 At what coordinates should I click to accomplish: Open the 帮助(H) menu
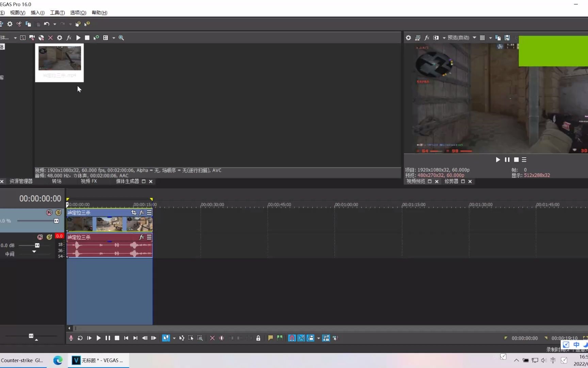[x=99, y=13]
